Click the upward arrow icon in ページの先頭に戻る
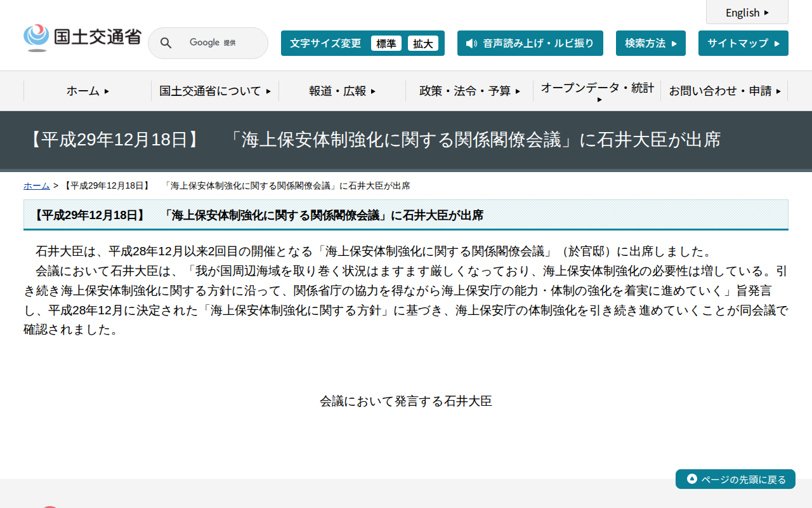 [x=691, y=479]
